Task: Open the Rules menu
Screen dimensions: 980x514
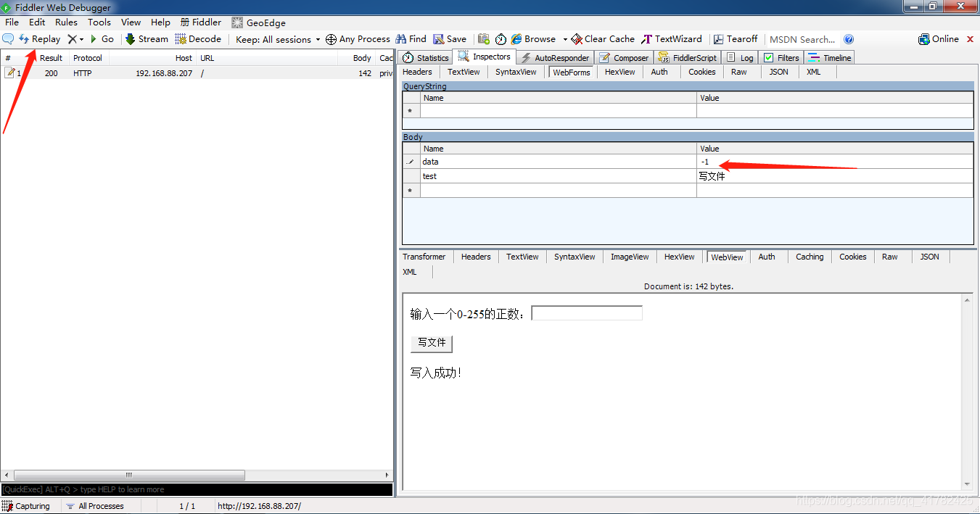Action: 66,22
